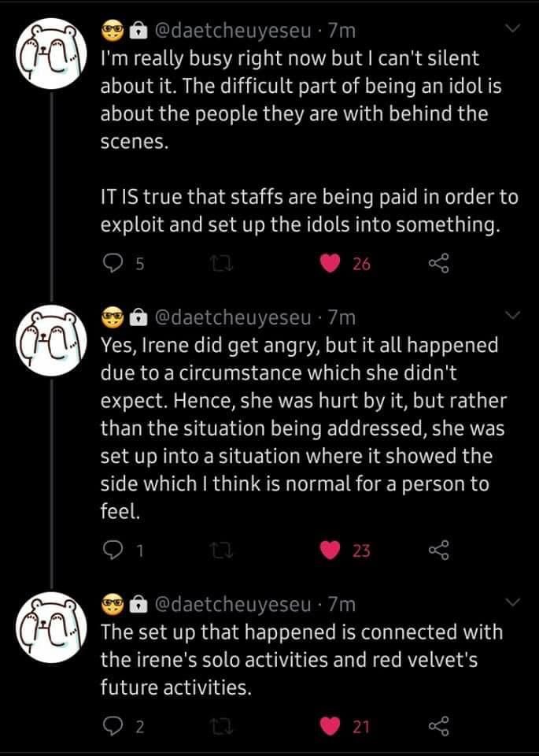The image size is (539, 756).
Task: Open the chevron menu on the third tweet
Action: [x=514, y=603]
